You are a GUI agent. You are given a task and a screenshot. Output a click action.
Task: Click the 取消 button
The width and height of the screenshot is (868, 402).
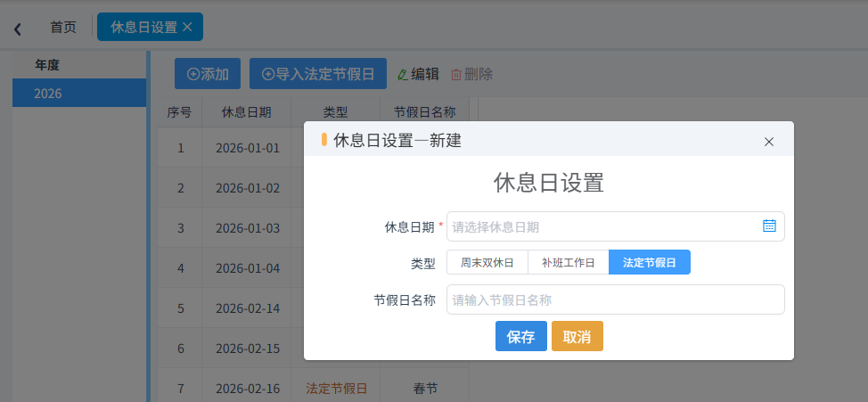click(x=577, y=336)
